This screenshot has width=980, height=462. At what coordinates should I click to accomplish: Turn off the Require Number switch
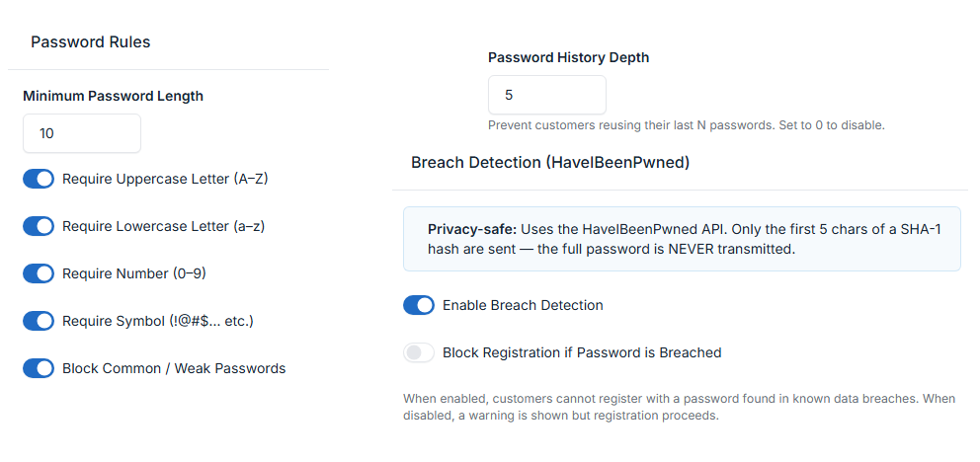[39, 273]
